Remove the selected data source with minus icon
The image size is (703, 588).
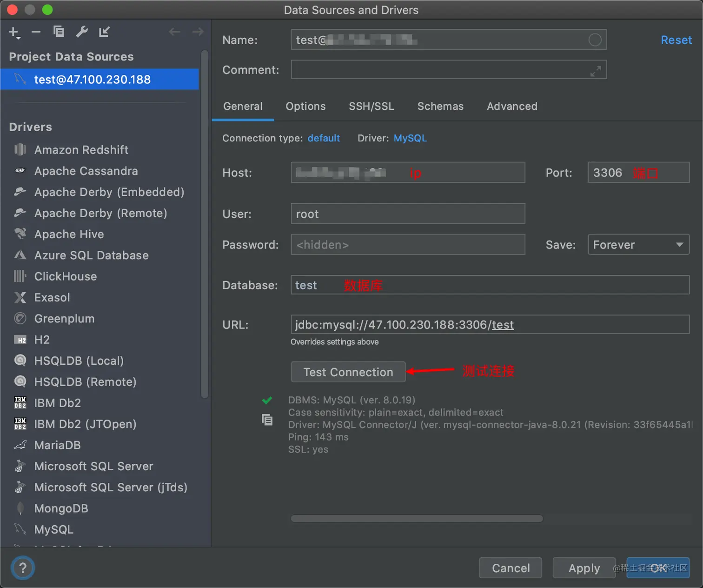point(36,32)
